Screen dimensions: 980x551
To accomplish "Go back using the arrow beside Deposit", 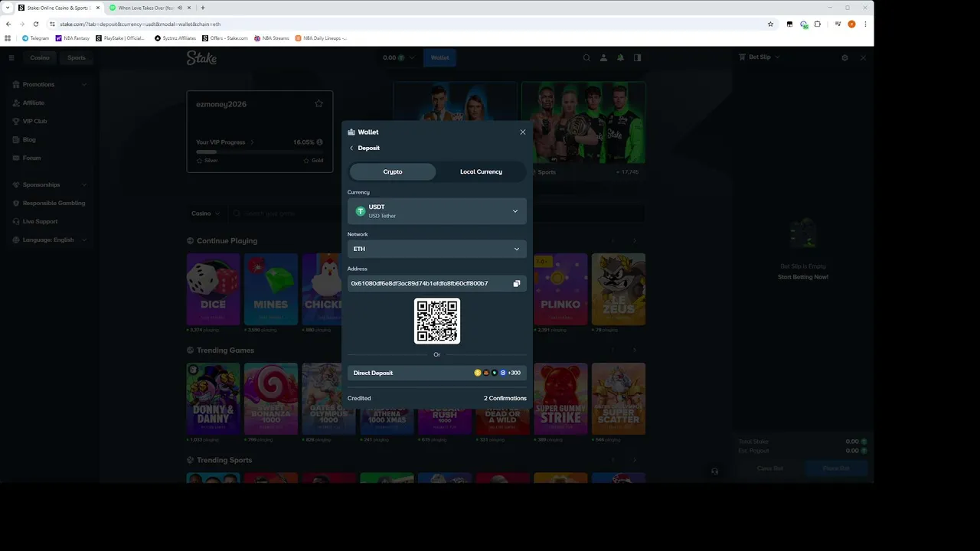I will (351, 148).
